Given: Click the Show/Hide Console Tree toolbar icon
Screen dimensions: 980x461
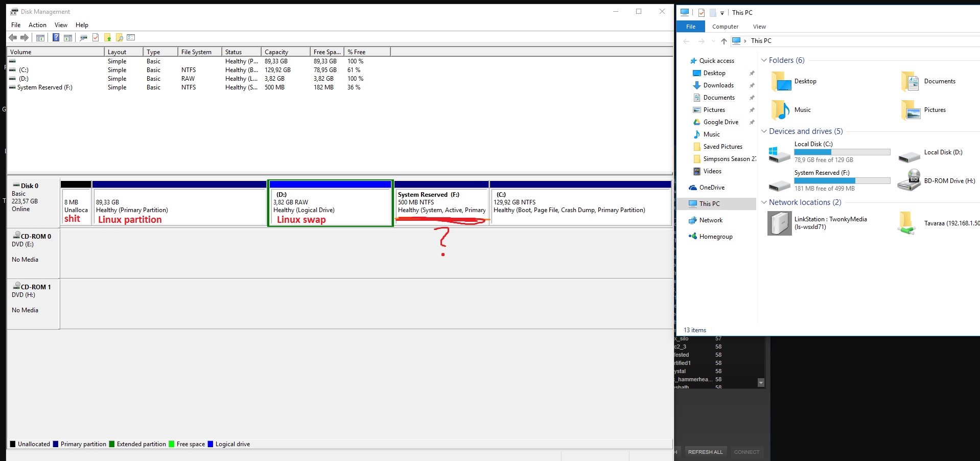Looking at the screenshot, I should tap(40, 37).
